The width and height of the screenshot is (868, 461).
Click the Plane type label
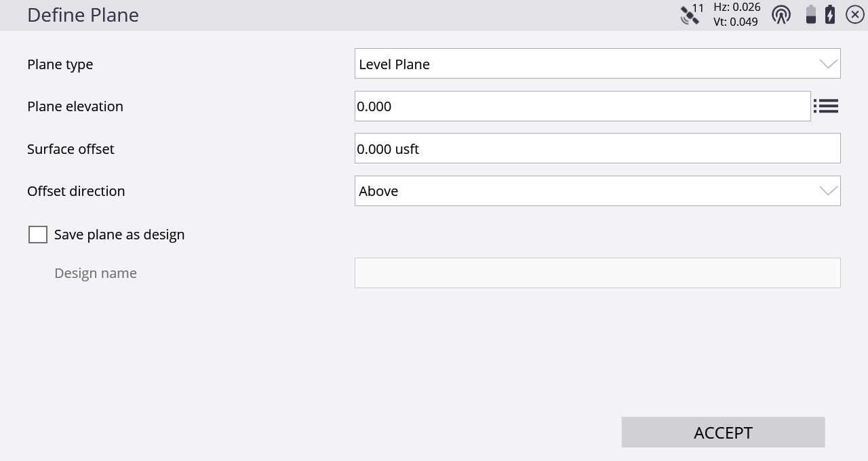click(x=60, y=64)
